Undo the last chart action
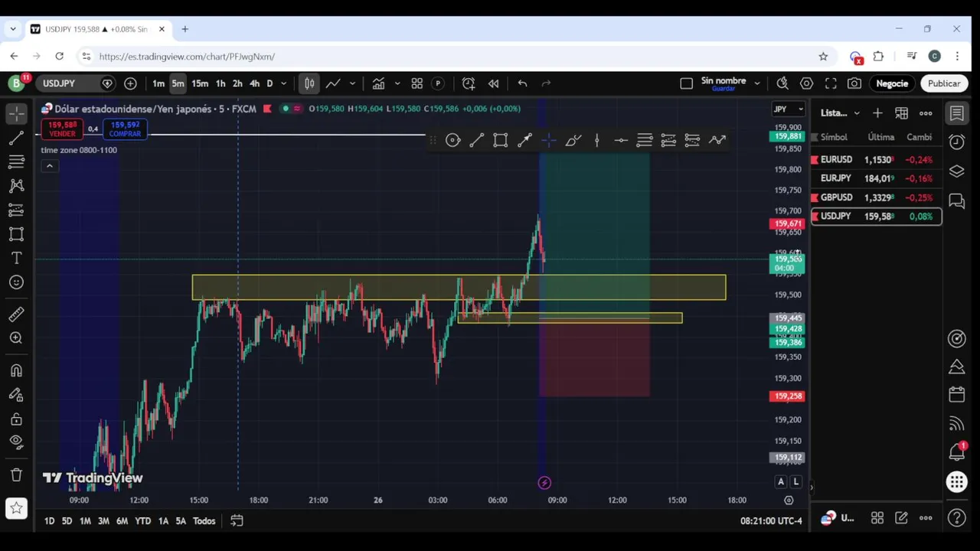Image resolution: width=980 pixels, height=551 pixels. tap(522, 83)
